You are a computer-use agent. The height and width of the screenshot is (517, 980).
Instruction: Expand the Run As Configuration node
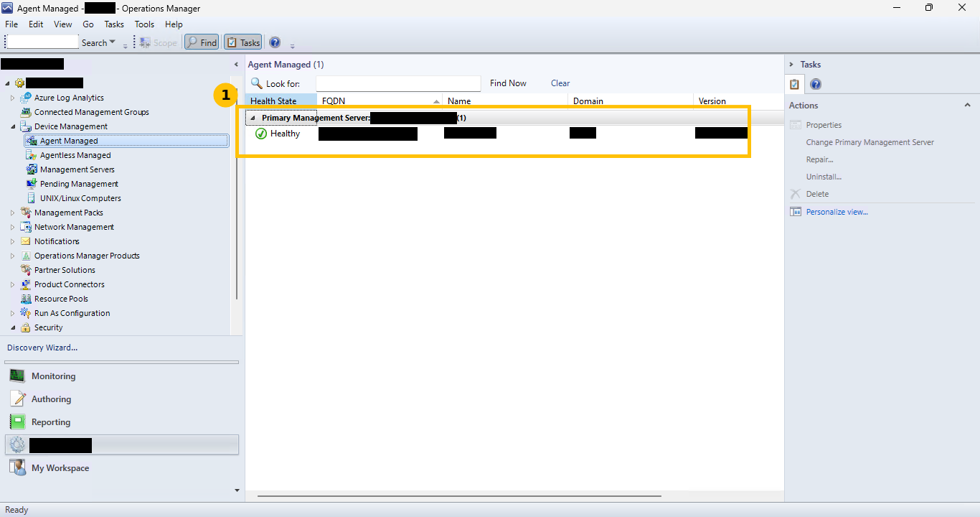[12, 313]
